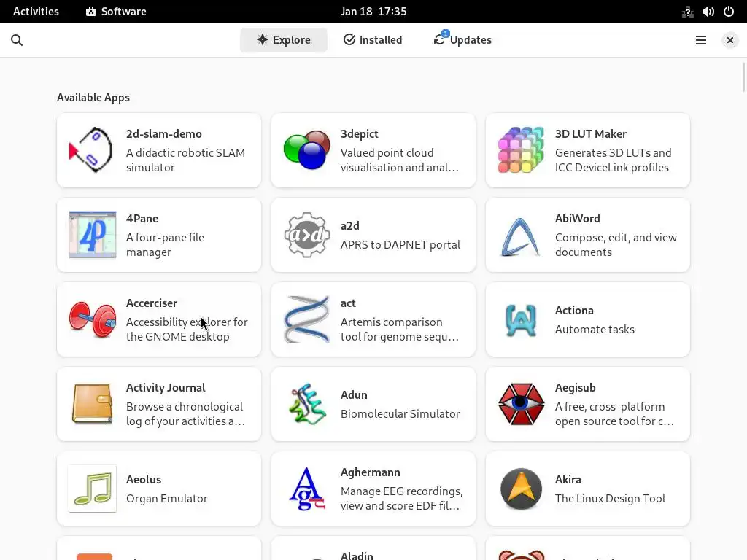
Task: Click the vertical scrollbar thumb
Action: pyautogui.click(x=743, y=76)
